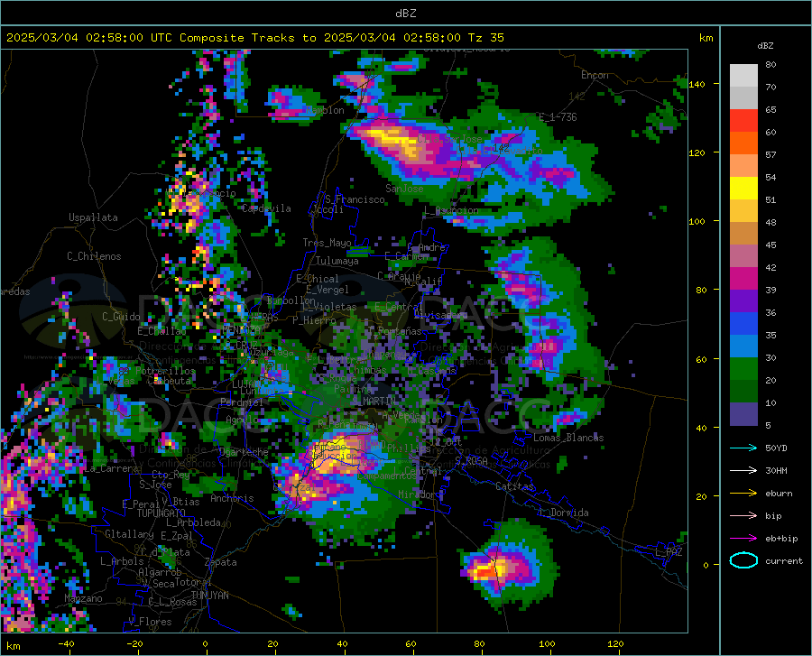Click the cyan 50YD track arrow in the legend
Image resolution: width=812 pixels, height=656 pixels.
coord(743,448)
